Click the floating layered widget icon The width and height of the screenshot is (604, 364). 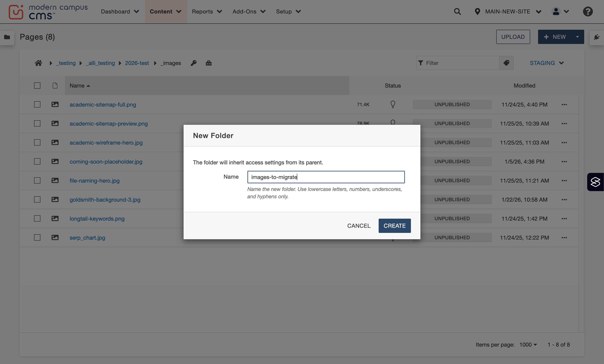(x=595, y=182)
